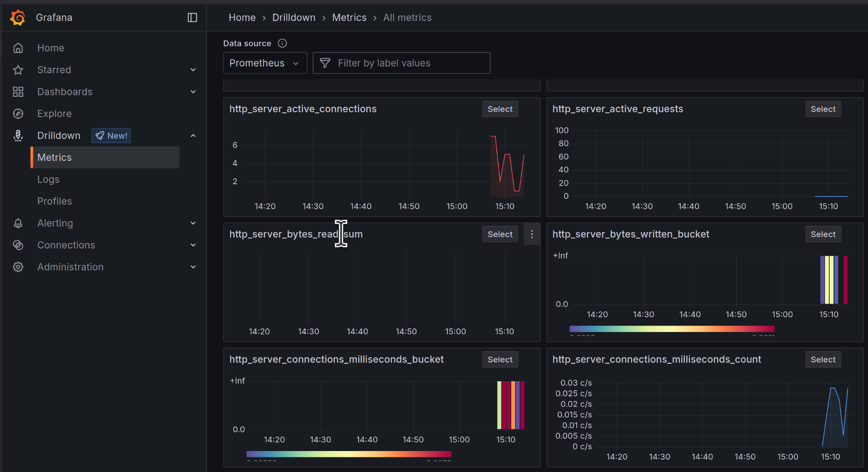This screenshot has height=472, width=868.
Task: Open Alerting via the bell icon
Action: 18,223
